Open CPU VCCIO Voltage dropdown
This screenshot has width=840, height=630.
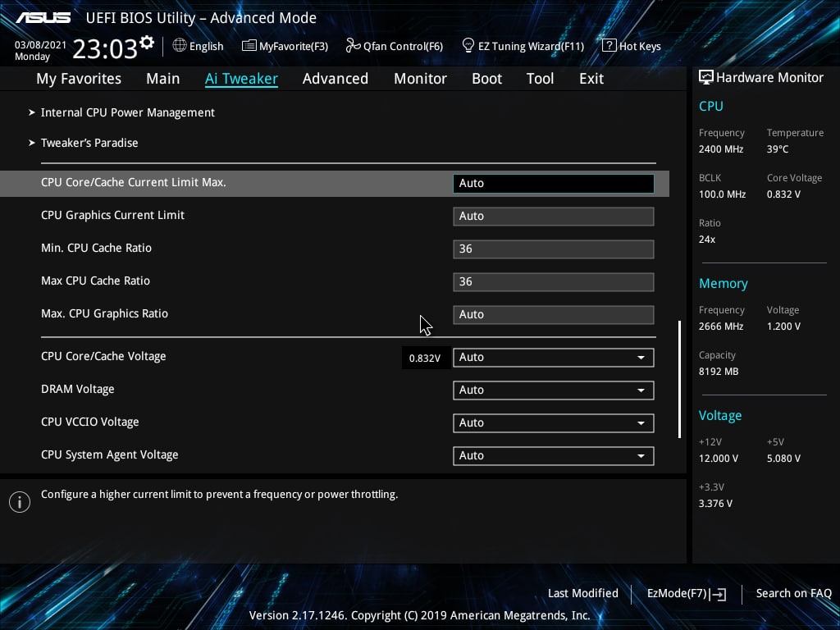(554, 422)
